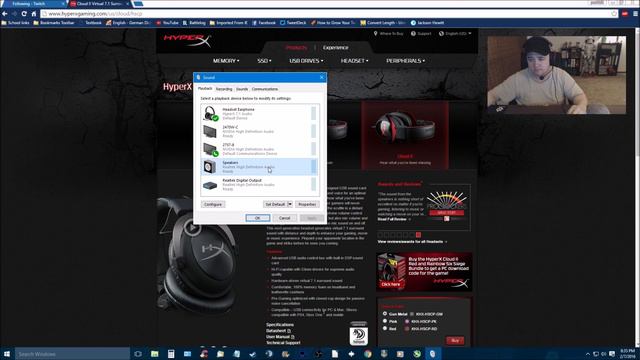The height and width of the screenshot is (360, 640).
Task: Switch to the Recording tab
Action: (x=224, y=89)
